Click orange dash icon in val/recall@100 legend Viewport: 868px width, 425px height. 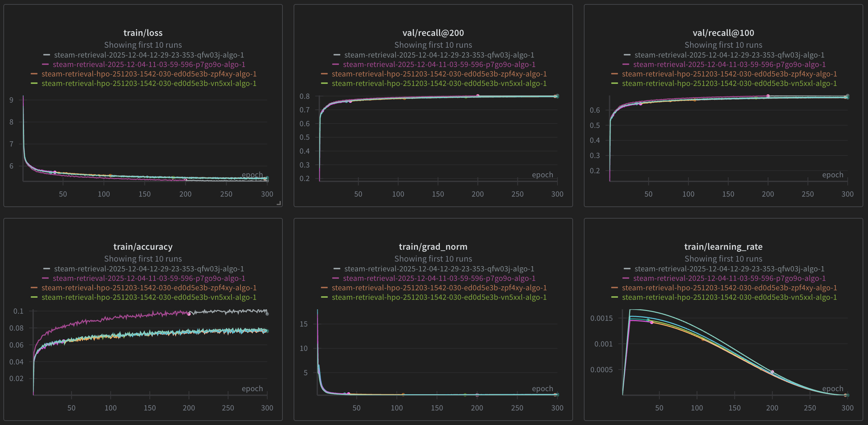tap(615, 74)
